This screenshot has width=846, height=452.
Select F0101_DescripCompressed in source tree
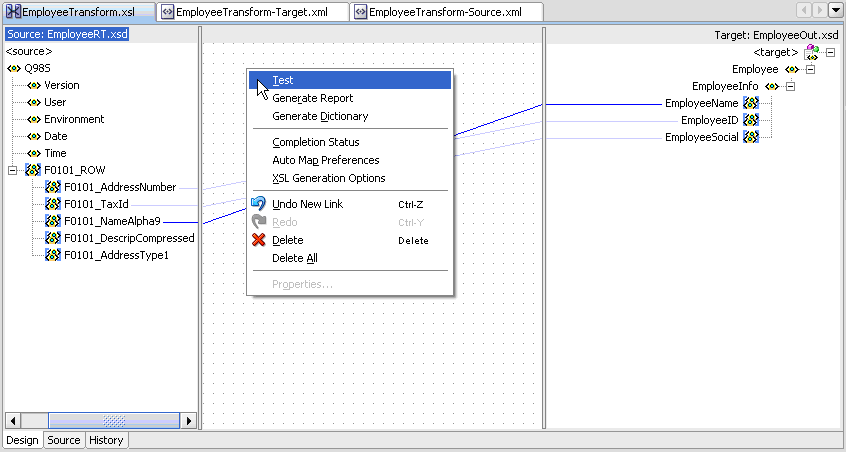click(129, 238)
